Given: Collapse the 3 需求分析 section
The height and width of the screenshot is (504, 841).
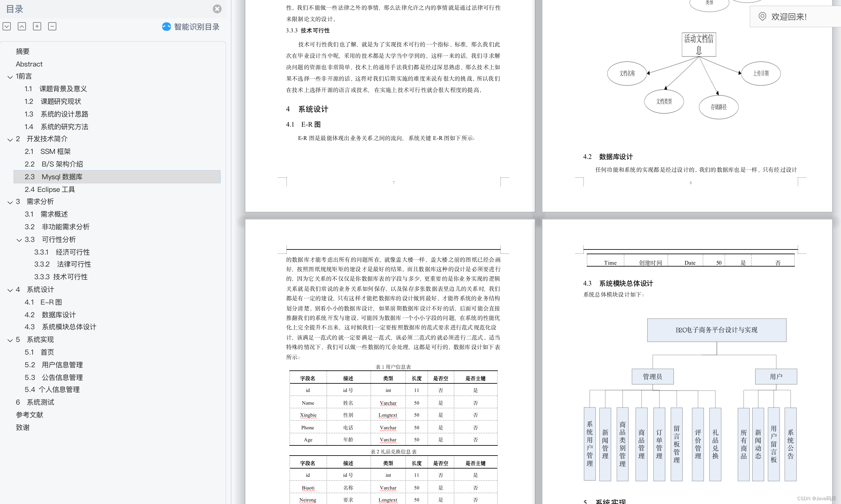Looking at the screenshot, I should click(10, 202).
